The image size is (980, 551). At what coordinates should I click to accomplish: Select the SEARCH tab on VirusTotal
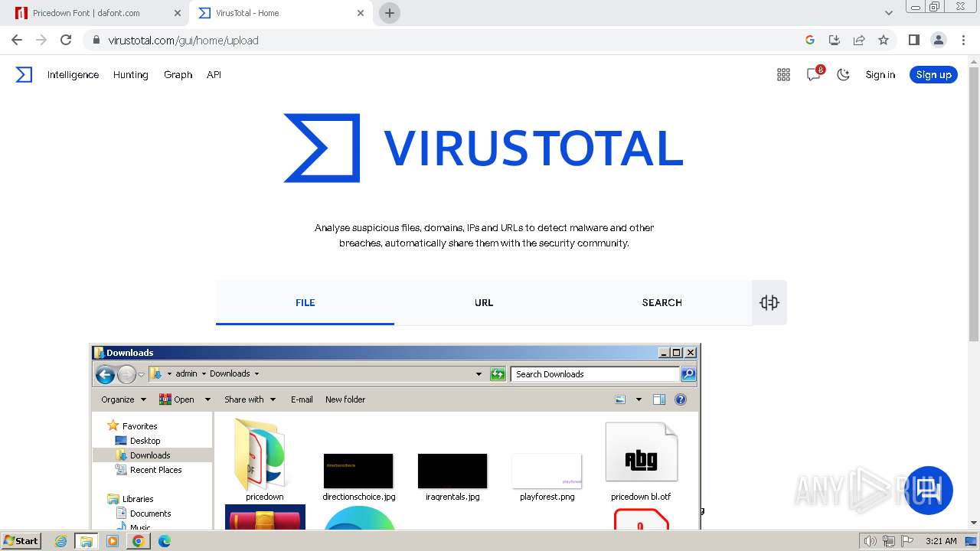(661, 302)
